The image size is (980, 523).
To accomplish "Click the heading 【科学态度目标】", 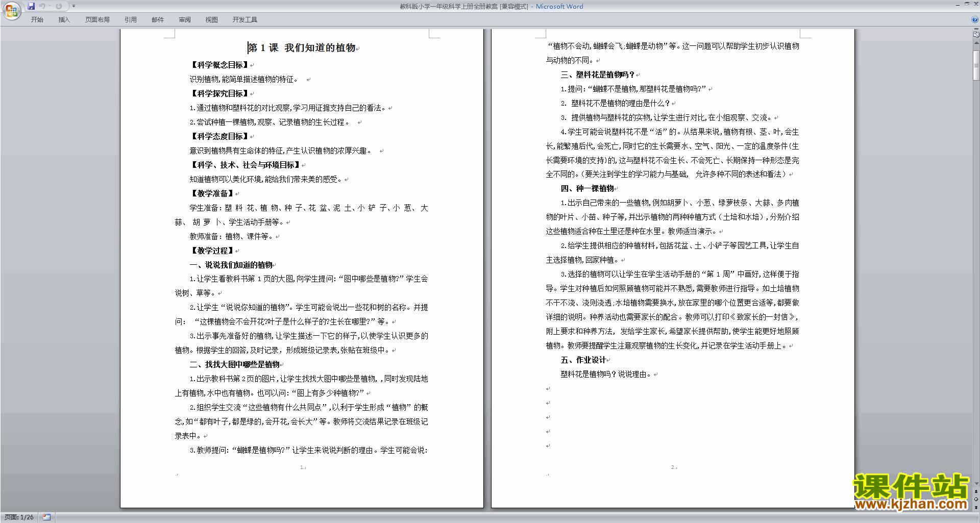I will 220,136.
